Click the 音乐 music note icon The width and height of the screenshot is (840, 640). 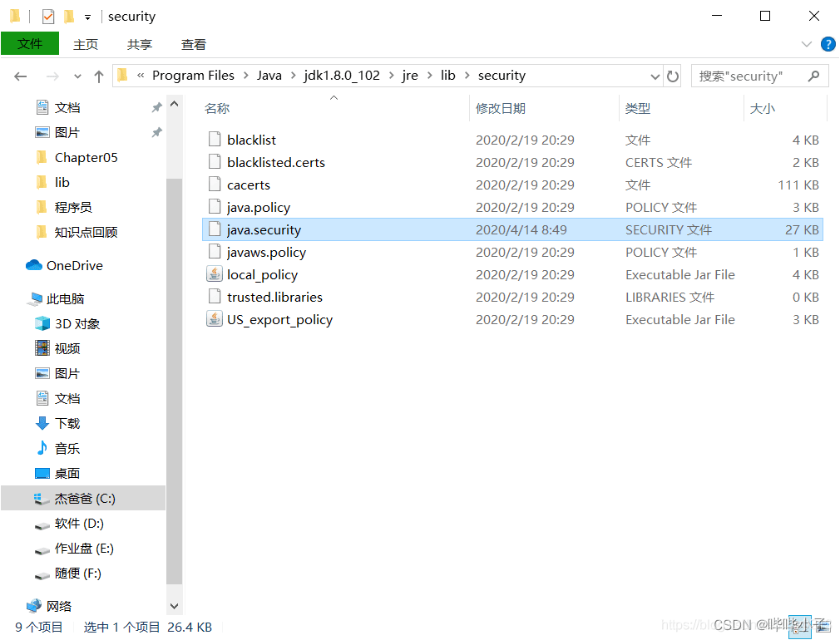coord(42,448)
